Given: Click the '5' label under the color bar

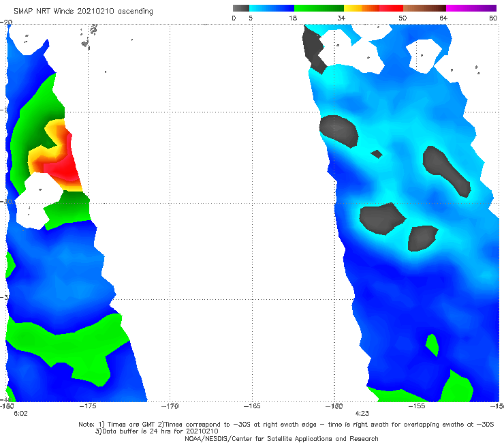Looking at the screenshot, I should click(251, 18).
